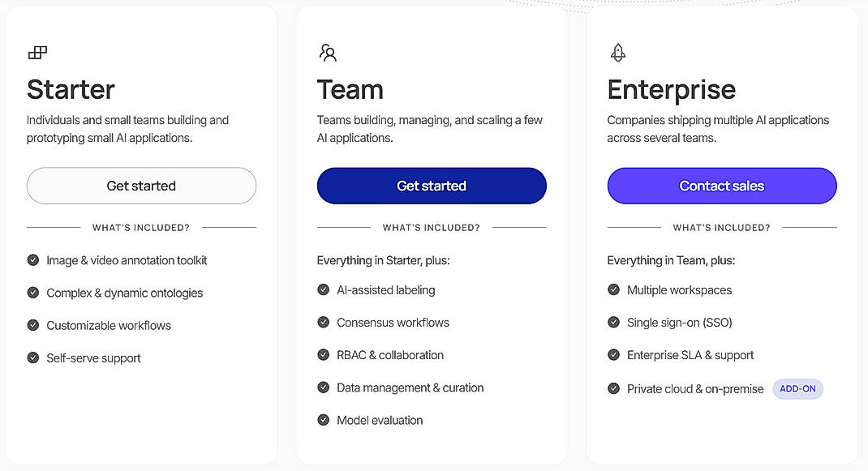Click the checkmark beside Consensus workflows
This screenshot has height=471, width=868.
click(323, 322)
